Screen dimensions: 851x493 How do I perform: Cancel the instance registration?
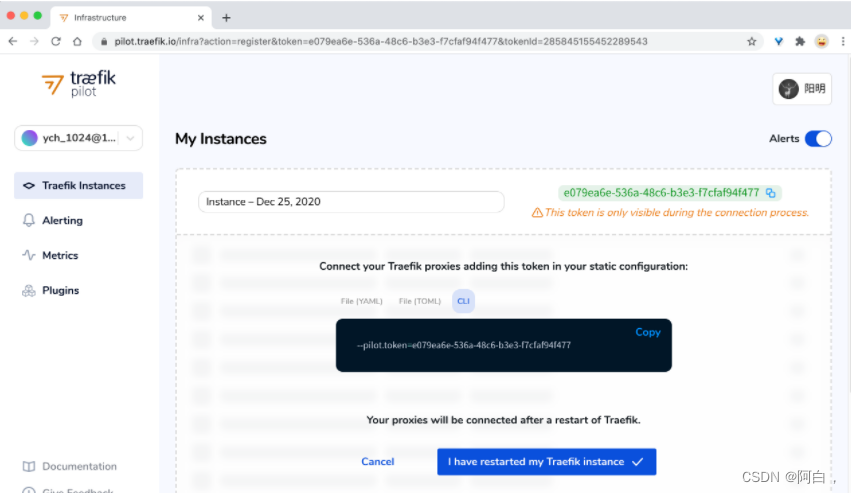(378, 462)
